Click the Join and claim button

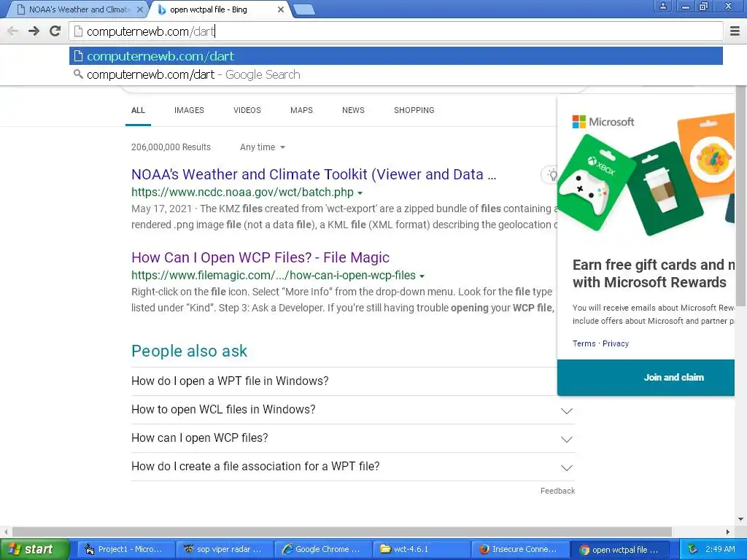tap(646, 378)
